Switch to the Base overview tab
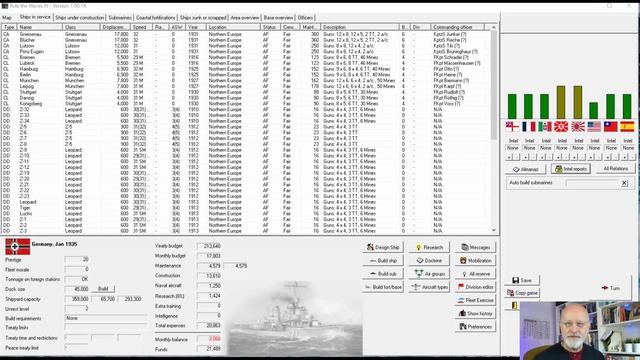Image resolution: width=640 pixels, height=360 pixels. pos(278,18)
